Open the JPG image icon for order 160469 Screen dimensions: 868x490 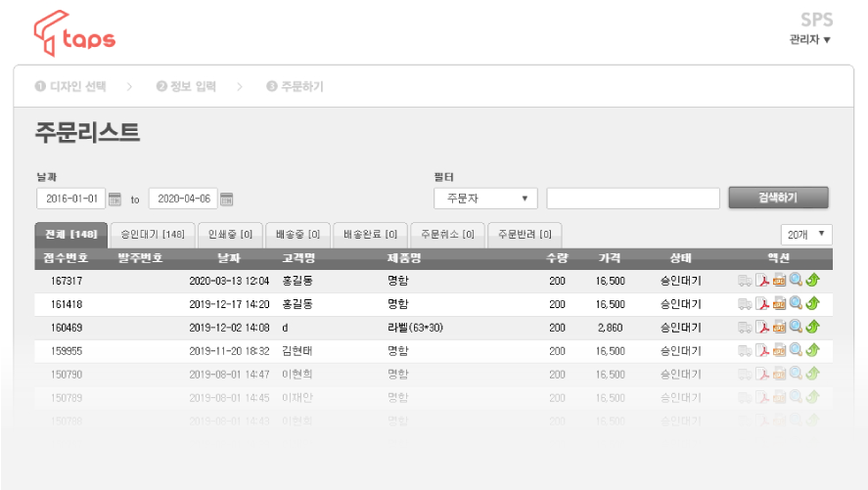[779, 327]
